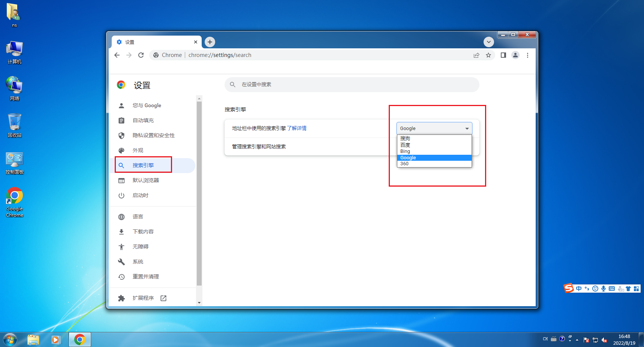The image size is (644, 347).
Task: Click the browser forward arrow
Action: click(129, 55)
